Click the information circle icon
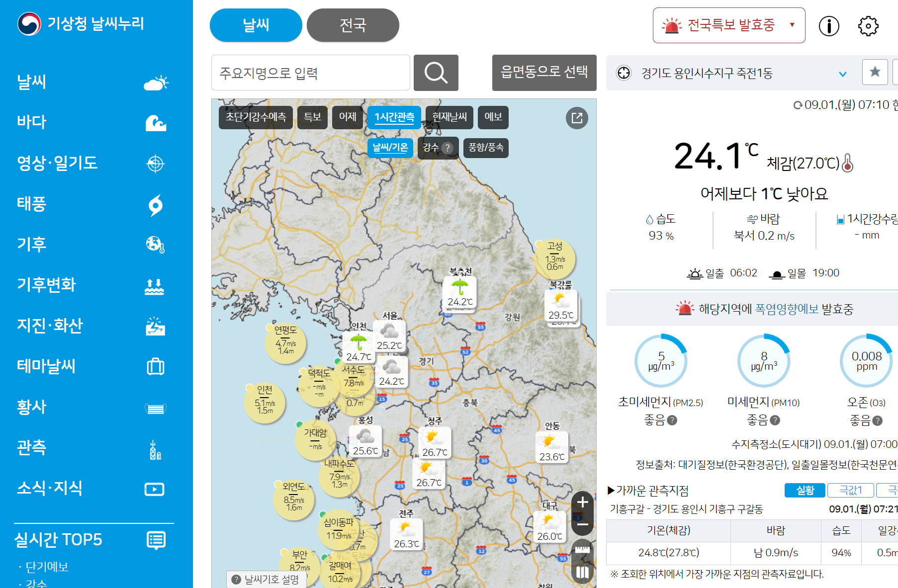The width and height of the screenshot is (898, 588). coord(829,26)
